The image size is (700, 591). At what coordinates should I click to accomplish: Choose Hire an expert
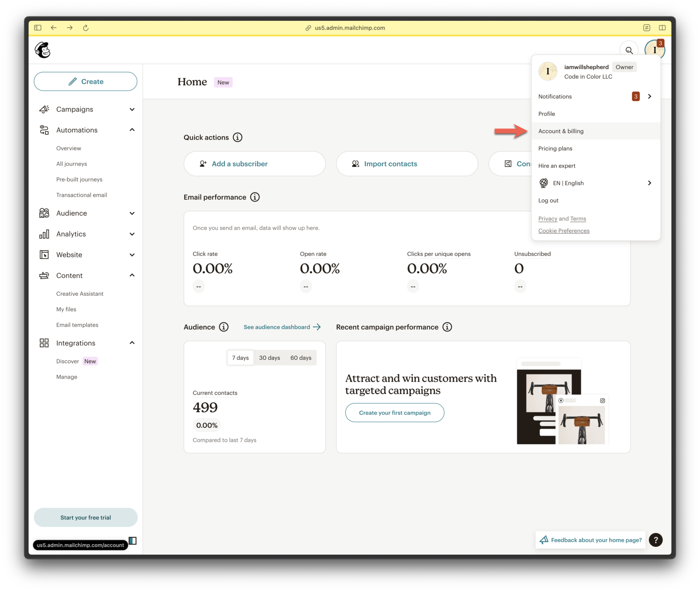[x=596, y=165]
